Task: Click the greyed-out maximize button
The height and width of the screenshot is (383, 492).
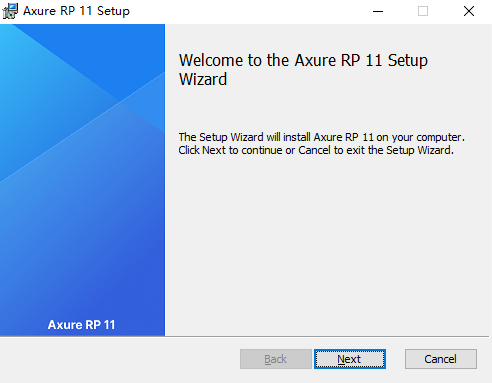Action: click(423, 11)
